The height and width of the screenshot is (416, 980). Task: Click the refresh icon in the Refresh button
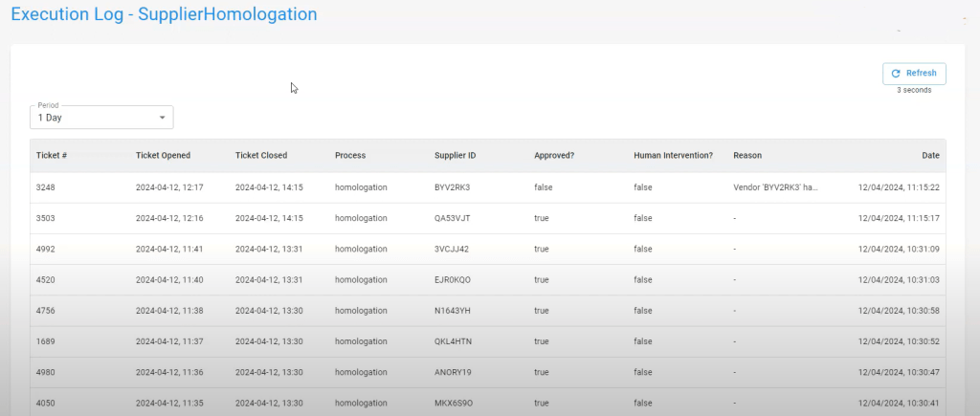click(x=896, y=74)
